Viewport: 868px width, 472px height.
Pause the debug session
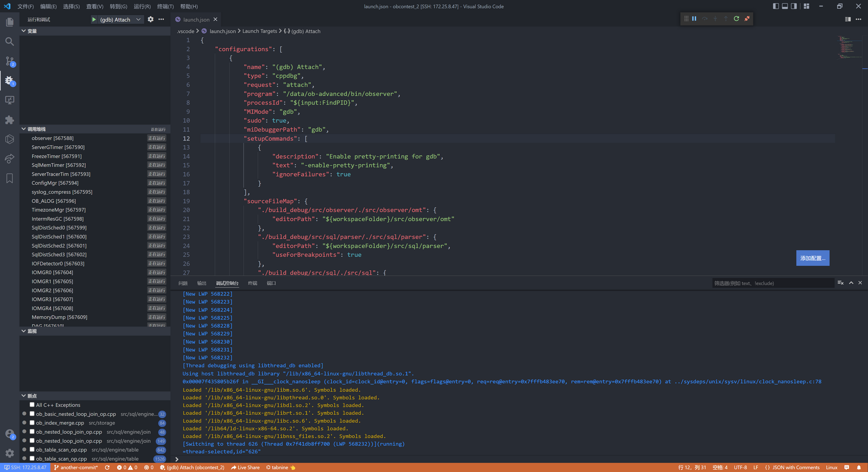point(694,19)
